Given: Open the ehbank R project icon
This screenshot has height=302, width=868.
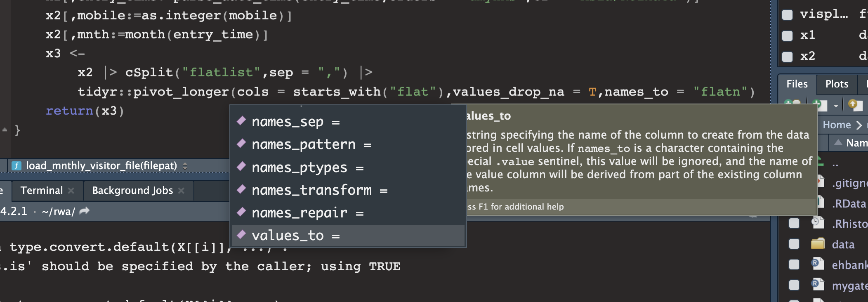Looking at the screenshot, I should point(818,264).
